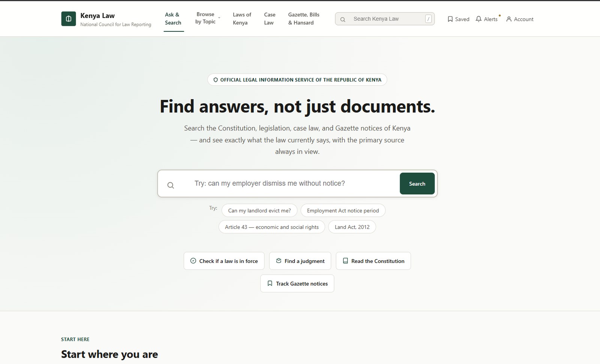600x364 pixels.
Task: Pick the 'Land Act, 2012' suggestion chip
Action: pos(352,227)
